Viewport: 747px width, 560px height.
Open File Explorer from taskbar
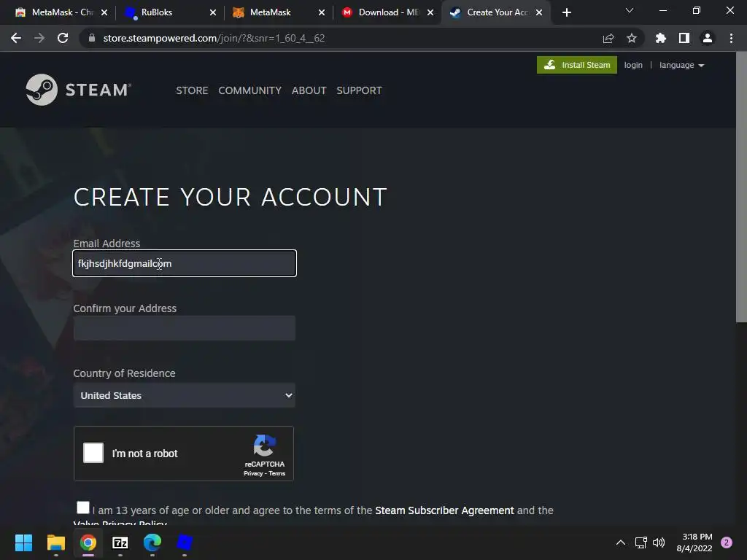click(55, 542)
